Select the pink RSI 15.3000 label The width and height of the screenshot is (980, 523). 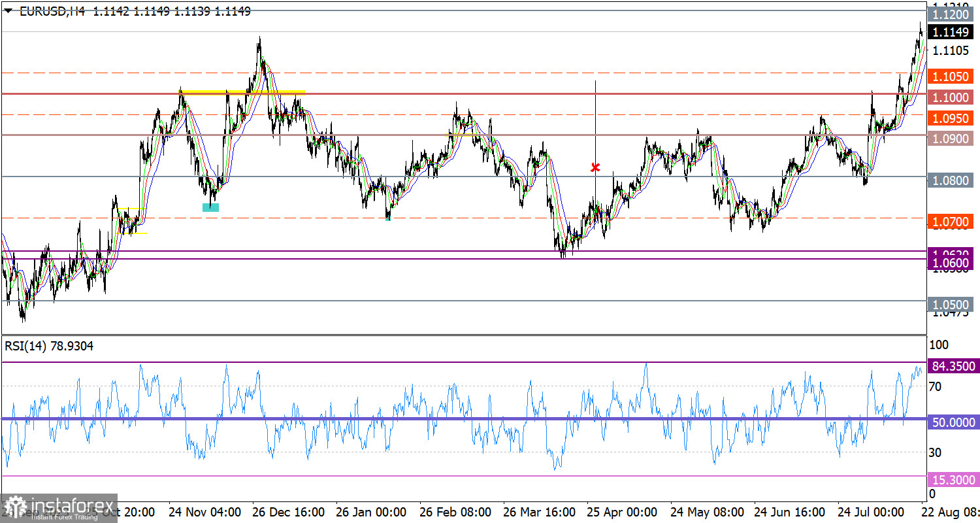pos(953,479)
